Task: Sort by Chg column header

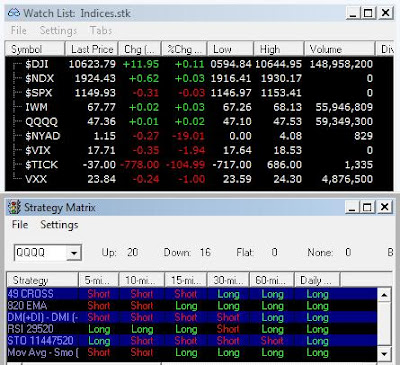Action: [140, 49]
